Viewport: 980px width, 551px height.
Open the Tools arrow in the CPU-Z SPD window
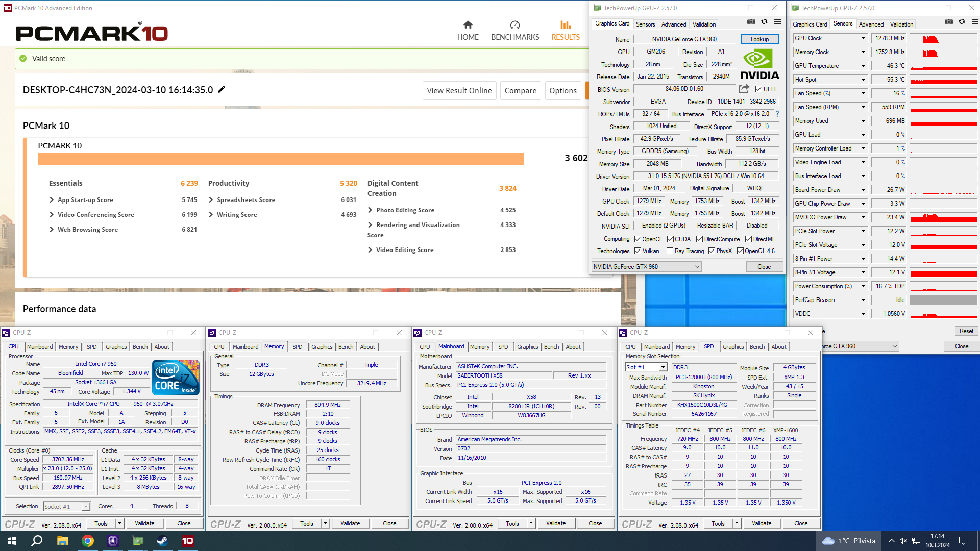737,523
